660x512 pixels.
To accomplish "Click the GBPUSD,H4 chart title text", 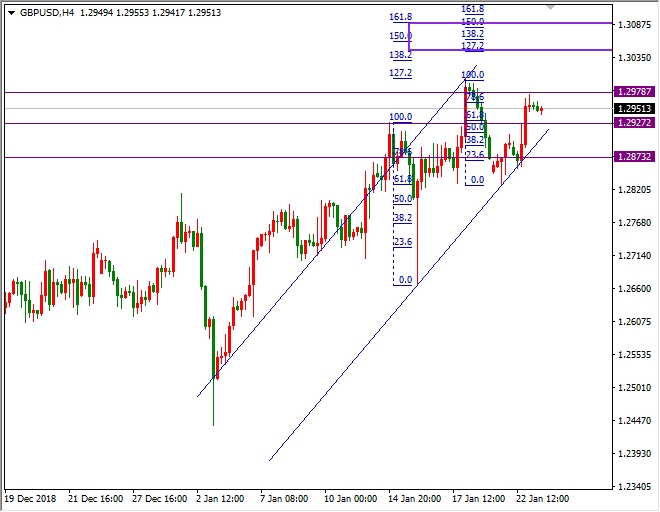I will [x=46, y=13].
